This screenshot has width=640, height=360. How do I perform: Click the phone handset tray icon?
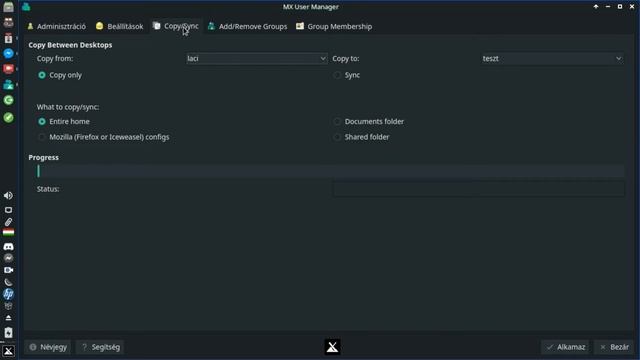click(x=8, y=282)
